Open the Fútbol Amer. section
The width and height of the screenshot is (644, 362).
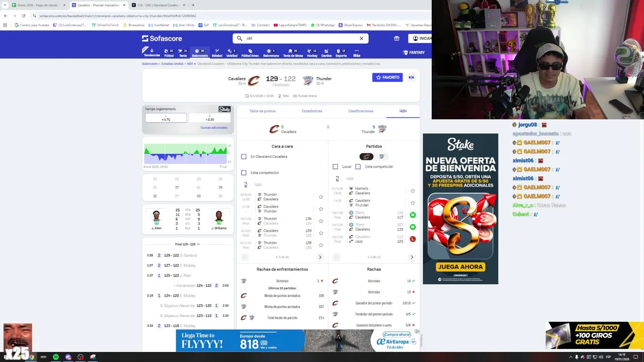(x=250, y=53)
